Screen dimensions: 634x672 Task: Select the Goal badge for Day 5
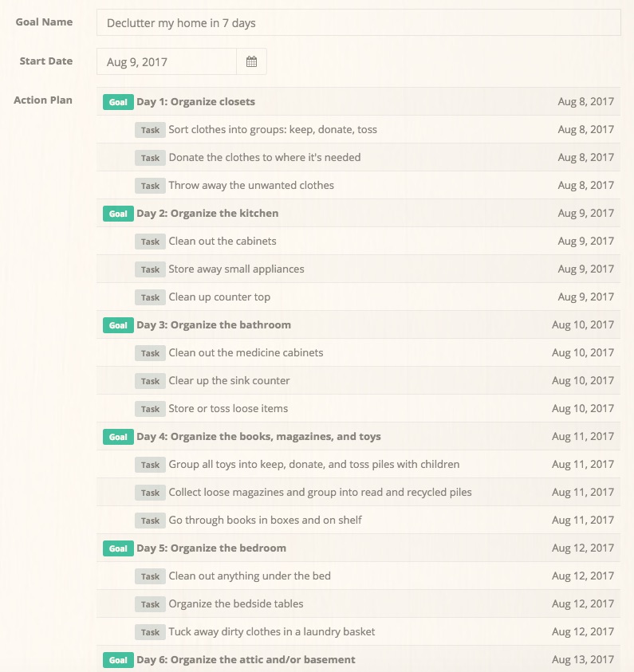pos(117,548)
